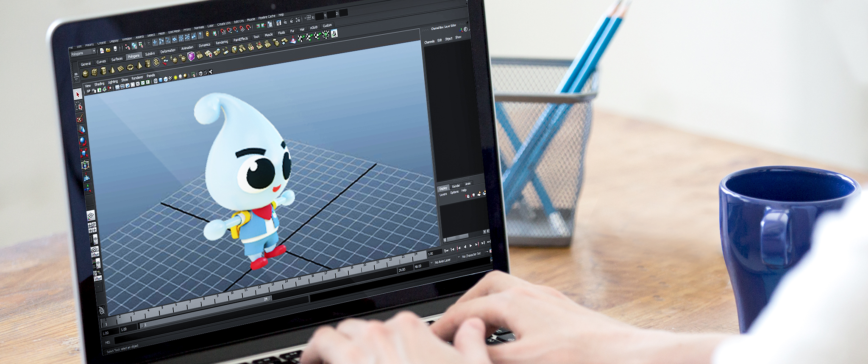Jump to the end of playback range

[x=489, y=242]
